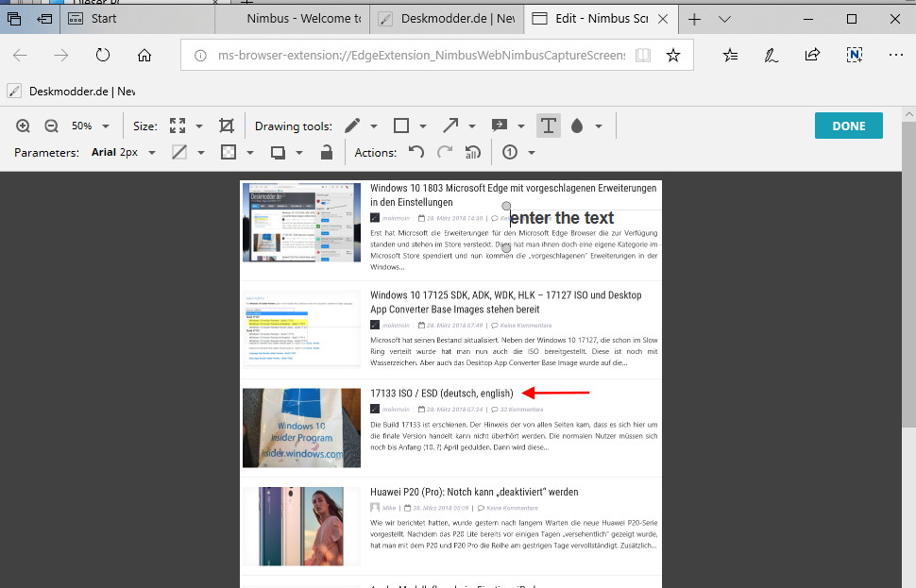This screenshot has width=916, height=588.
Task: Expand the Size options dropdown arrow
Action: point(199,126)
